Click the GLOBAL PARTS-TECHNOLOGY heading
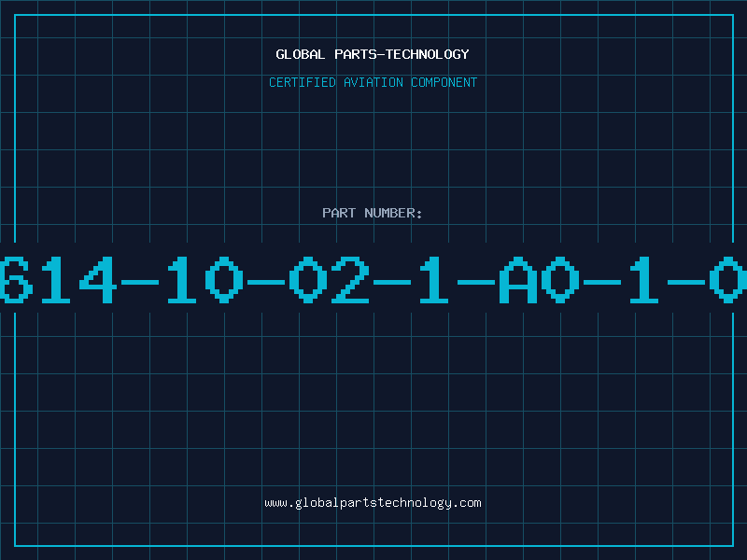Viewport: 747px width, 560px height. pyautogui.click(x=373, y=54)
